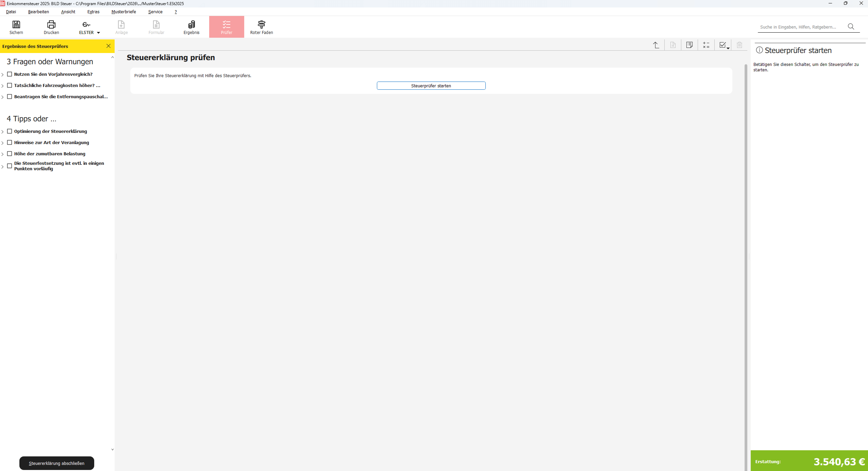Open Roter Faden signpost icon
Screen dimensions: 868x471
tap(261, 24)
